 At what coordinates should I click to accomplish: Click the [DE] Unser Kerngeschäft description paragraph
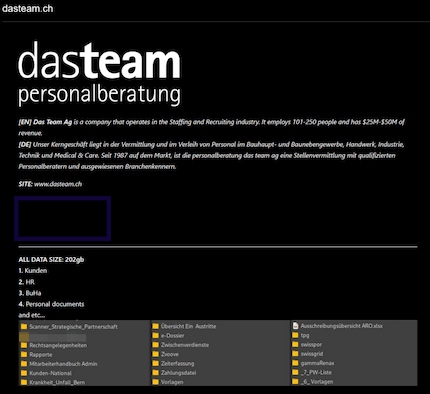(x=211, y=155)
